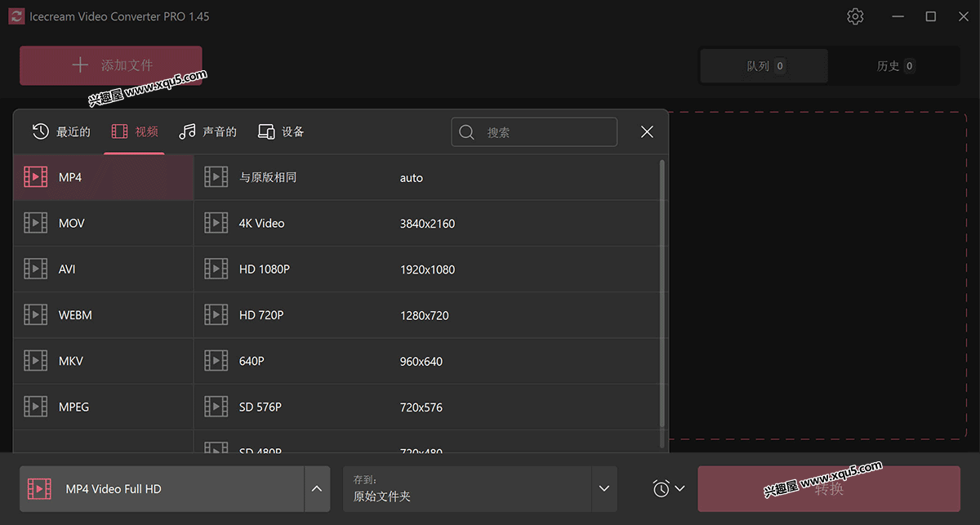Click the film icon beside MP4
The width and height of the screenshot is (980, 525).
[x=36, y=177]
